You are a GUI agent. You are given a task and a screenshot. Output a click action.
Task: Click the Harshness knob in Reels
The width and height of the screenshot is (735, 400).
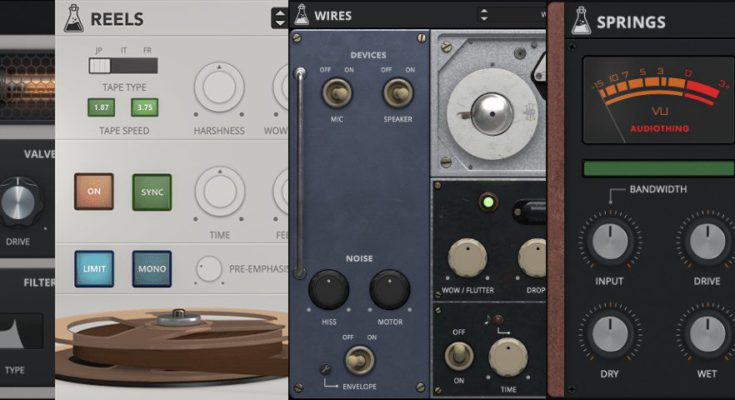pos(219,89)
